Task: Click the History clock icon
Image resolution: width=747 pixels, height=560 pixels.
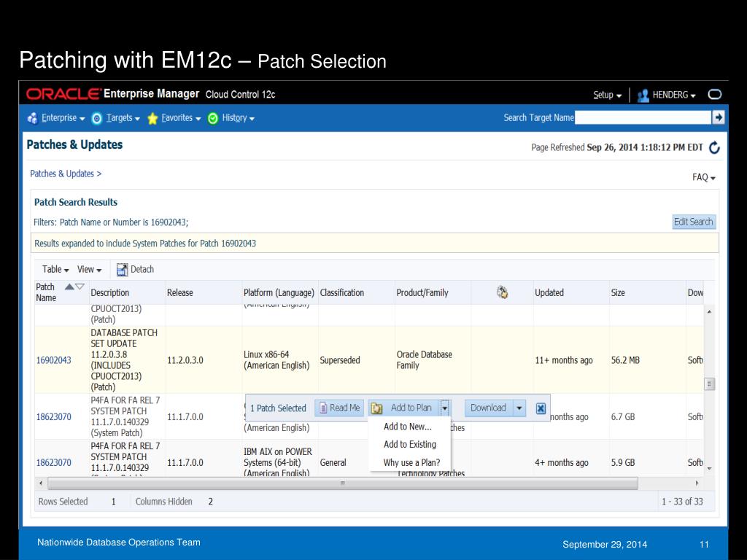Action: [213, 119]
